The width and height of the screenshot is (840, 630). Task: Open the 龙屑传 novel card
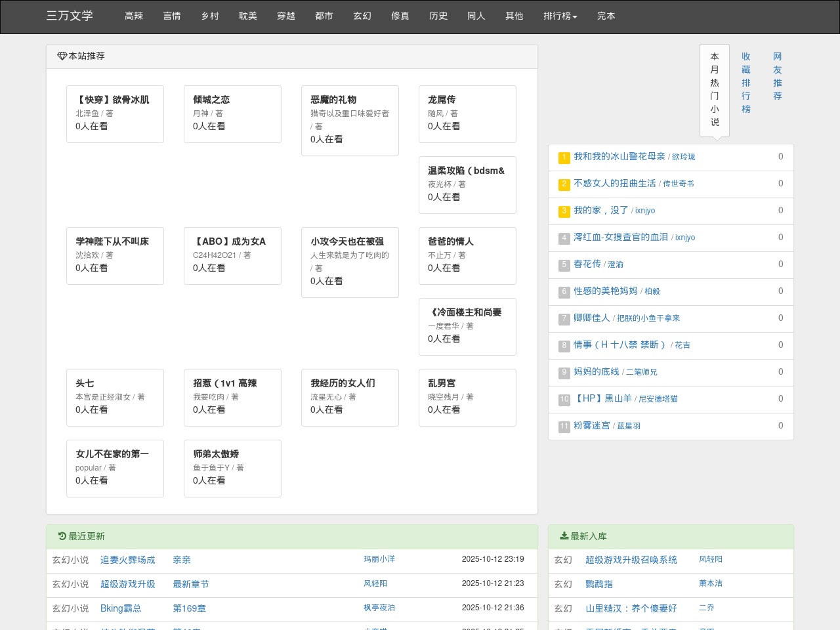467,114
